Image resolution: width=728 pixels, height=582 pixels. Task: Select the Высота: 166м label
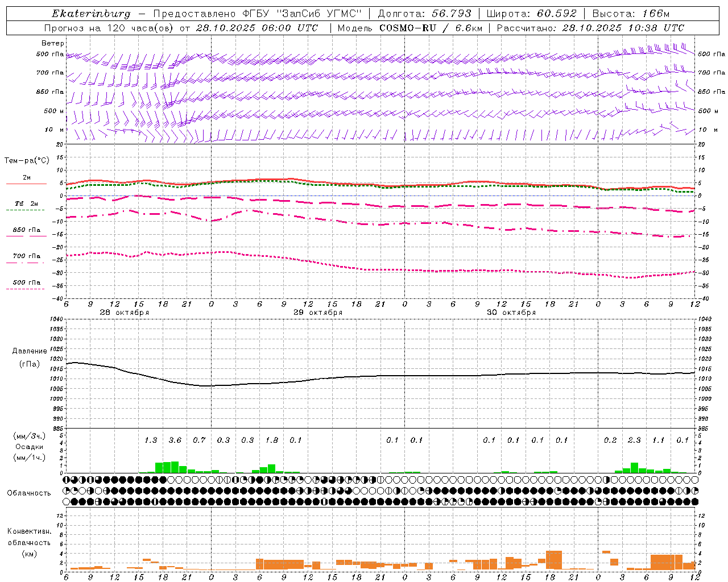tap(631, 14)
